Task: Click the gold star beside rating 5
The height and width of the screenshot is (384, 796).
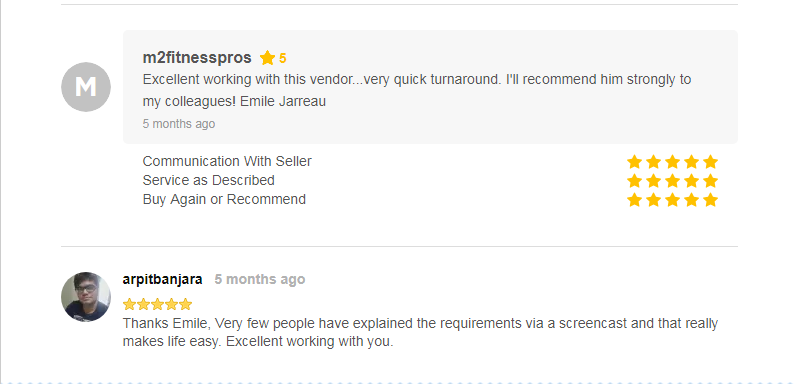Action: tap(268, 58)
